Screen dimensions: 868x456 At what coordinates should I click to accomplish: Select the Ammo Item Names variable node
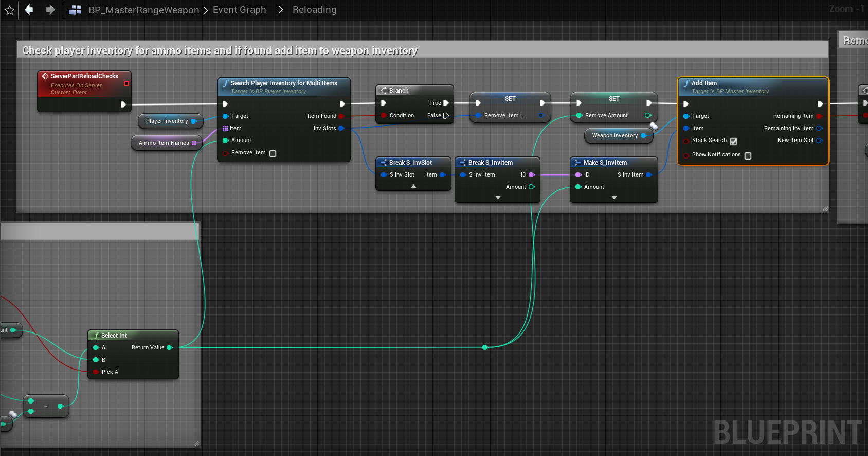[x=164, y=143]
